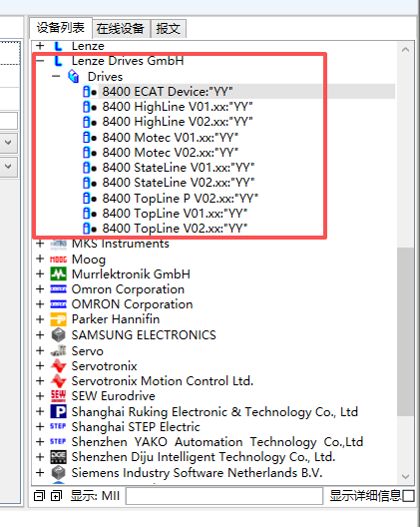Click the 8400 Motec V02.xx device icon

[90, 153]
